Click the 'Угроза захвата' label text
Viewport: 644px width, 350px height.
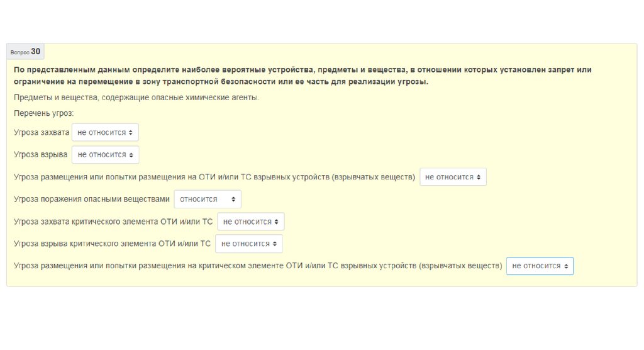click(x=41, y=132)
